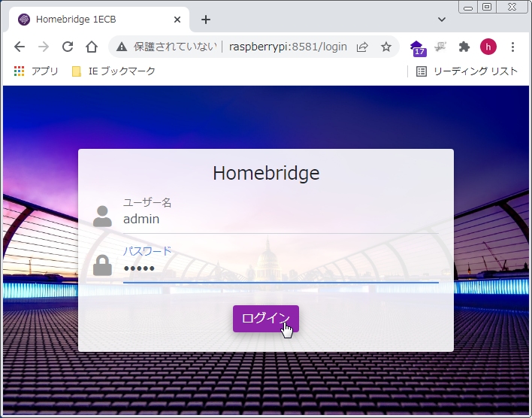This screenshot has height=418, width=532.
Task: Open the アプリ apps shortcut
Action: pos(36,71)
